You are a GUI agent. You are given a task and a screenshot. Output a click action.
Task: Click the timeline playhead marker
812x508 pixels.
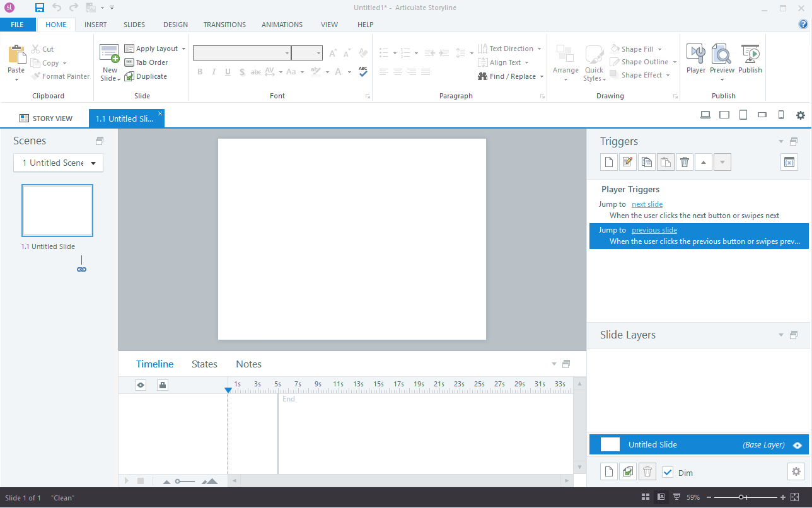pos(228,391)
